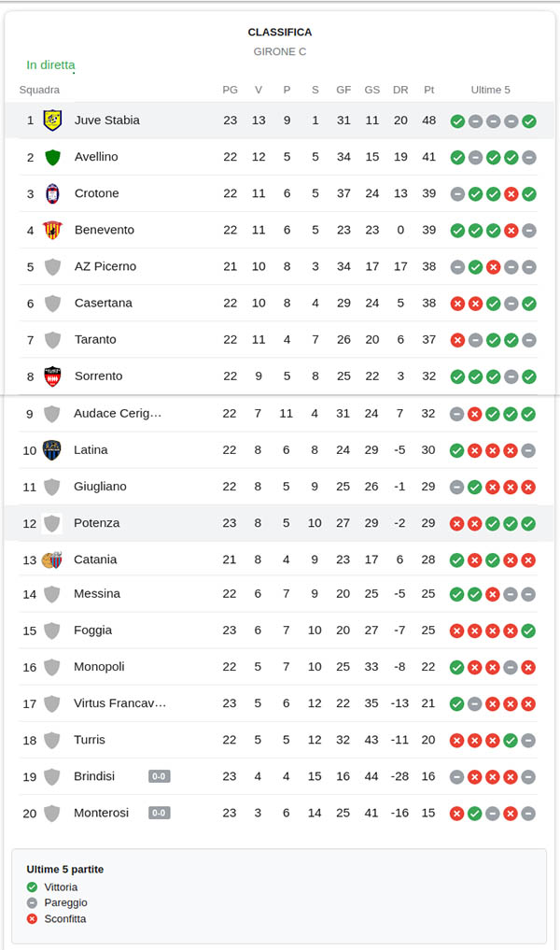Click Juve Stabia's most recent result icon
This screenshot has height=950, width=560.
[529, 121]
